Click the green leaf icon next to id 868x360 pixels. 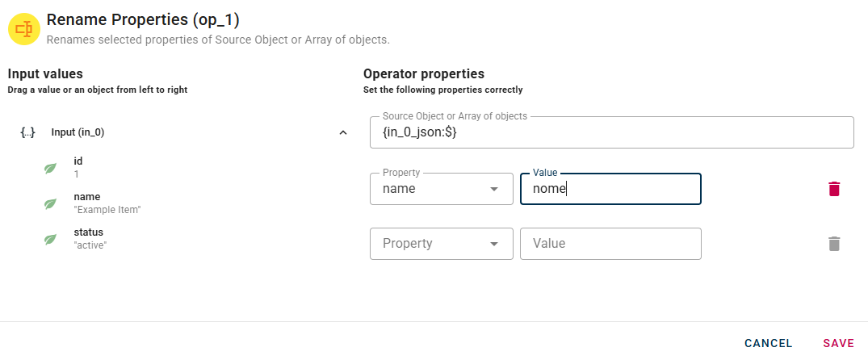pos(50,168)
